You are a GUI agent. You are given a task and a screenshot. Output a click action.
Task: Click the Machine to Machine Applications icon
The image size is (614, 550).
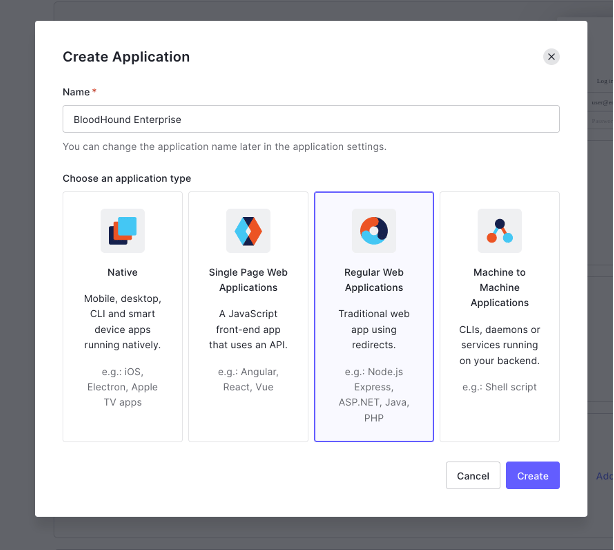tap(500, 231)
